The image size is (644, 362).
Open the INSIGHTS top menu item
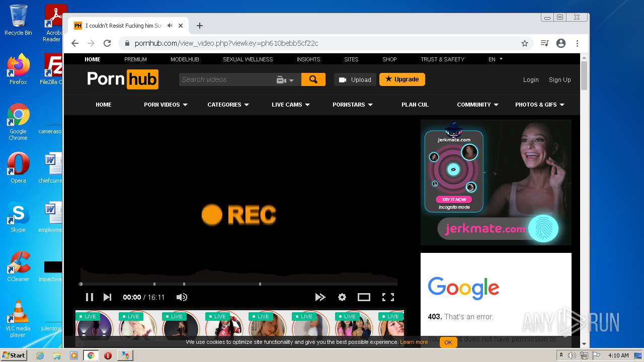pyautogui.click(x=308, y=59)
